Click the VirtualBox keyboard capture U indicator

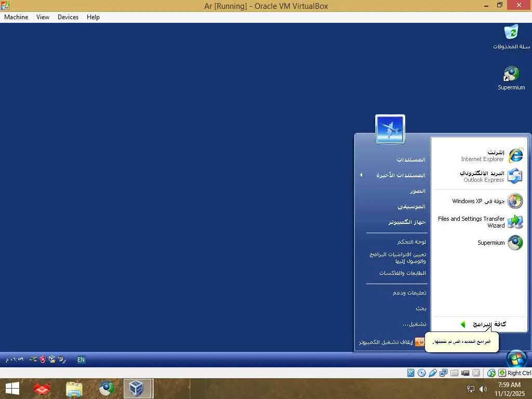click(476, 373)
